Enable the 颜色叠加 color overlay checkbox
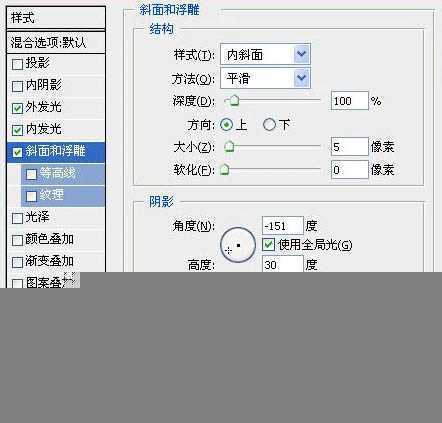Screen dimensions: 442x423 point(17,240)
